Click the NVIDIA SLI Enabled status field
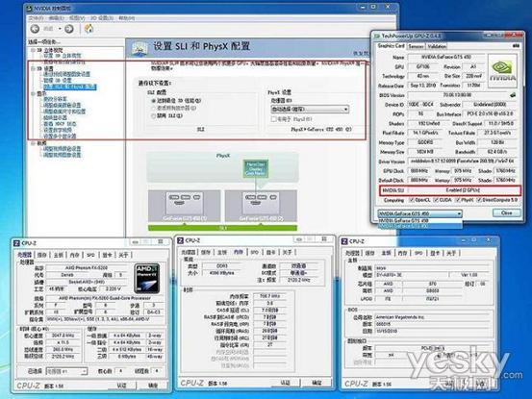This screenshot has height=399, width=532. 463,190
